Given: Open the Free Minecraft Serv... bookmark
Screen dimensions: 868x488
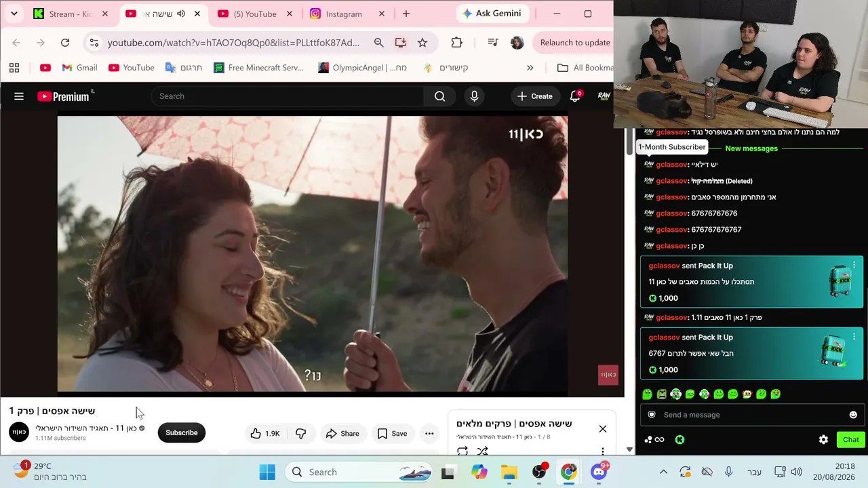Looking at the screenshot, I should (x=258, y=68).
